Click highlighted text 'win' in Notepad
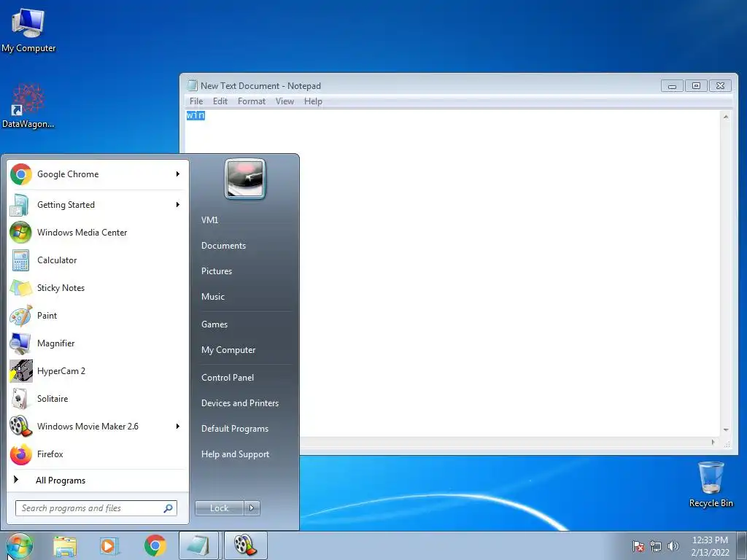747x560 pixels. pyautogui.click(x=196, y=115)
